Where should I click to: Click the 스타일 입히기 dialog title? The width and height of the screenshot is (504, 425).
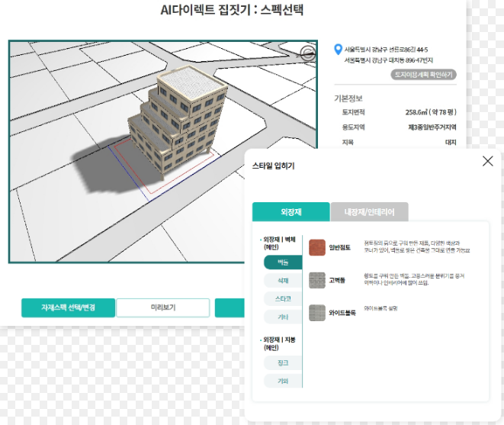pyautogui.click(x=273, y=166)
